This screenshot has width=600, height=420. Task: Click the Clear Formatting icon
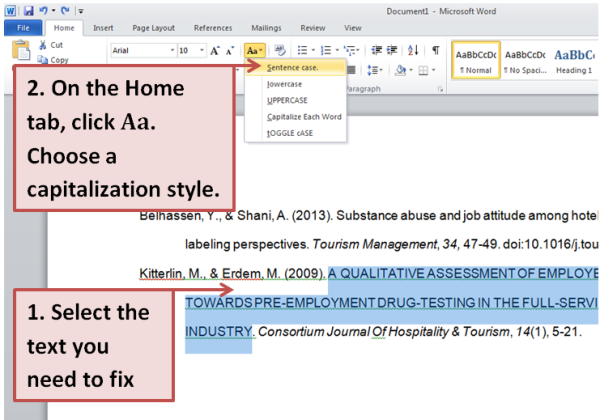pyautogui.click(x=280, y=50)
